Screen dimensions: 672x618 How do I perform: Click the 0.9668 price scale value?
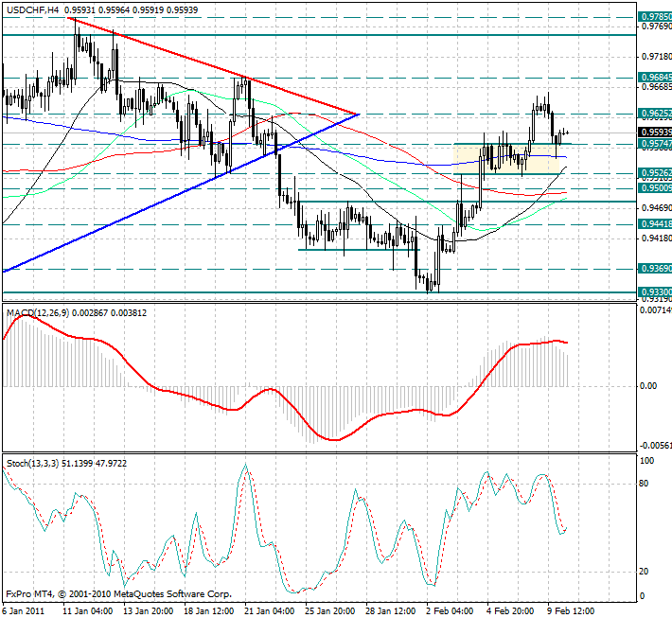pyautogui.click(x=656, y=87)
